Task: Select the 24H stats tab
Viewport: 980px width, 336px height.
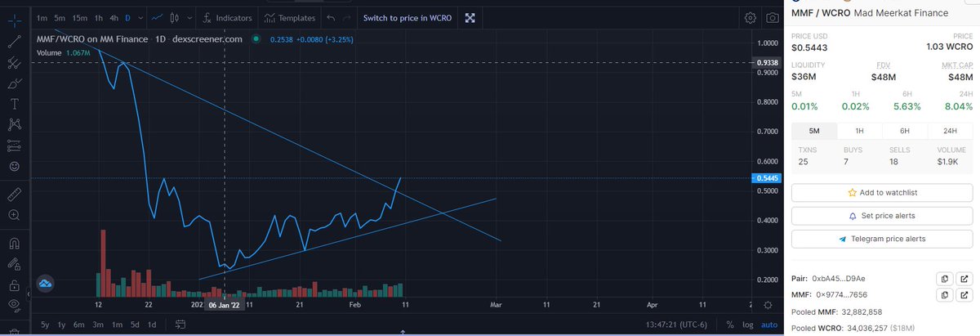Action: click(950, 131)
